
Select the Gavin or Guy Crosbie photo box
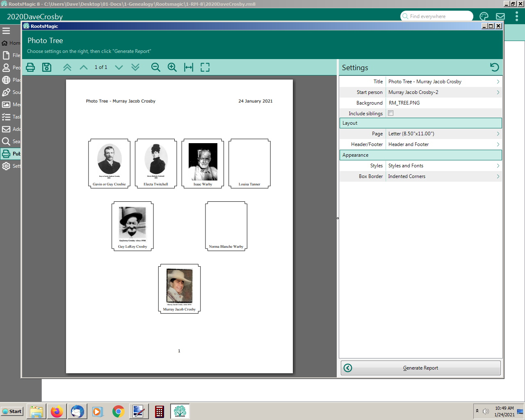pos(109,163)
